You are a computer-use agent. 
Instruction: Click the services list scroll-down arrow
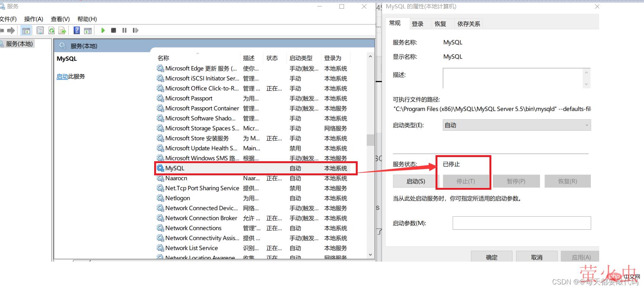pyautogui.click(x=370, y=255)
